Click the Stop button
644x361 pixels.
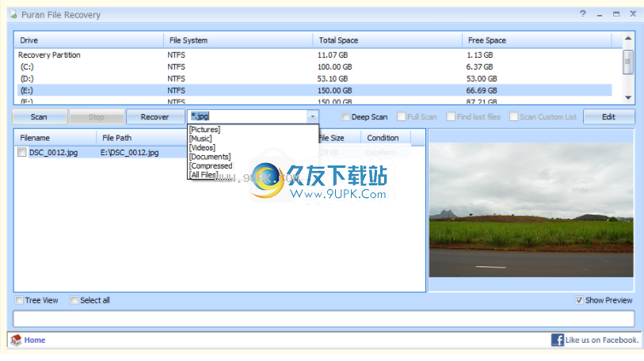[x=97, y=116]
